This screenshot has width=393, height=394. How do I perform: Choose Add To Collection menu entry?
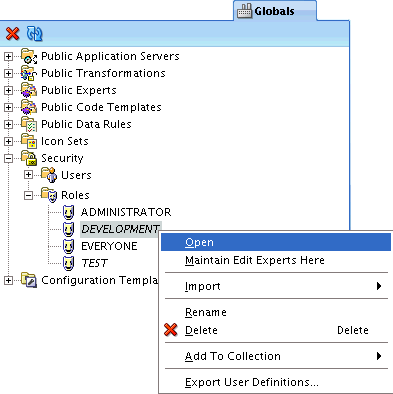click(276, 356)
